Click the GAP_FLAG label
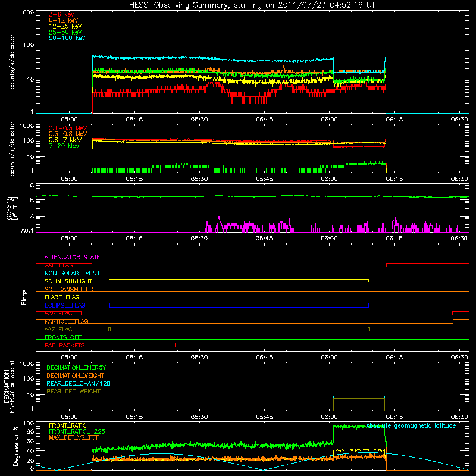476x476 pixels. pyautogui.click(x=58, y=265)
